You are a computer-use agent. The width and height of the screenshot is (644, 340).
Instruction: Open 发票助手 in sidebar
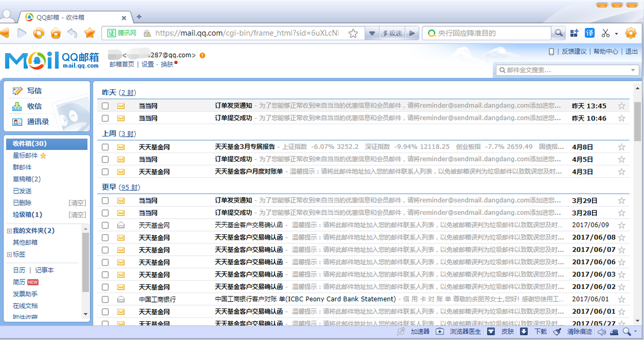coord(25,294)
